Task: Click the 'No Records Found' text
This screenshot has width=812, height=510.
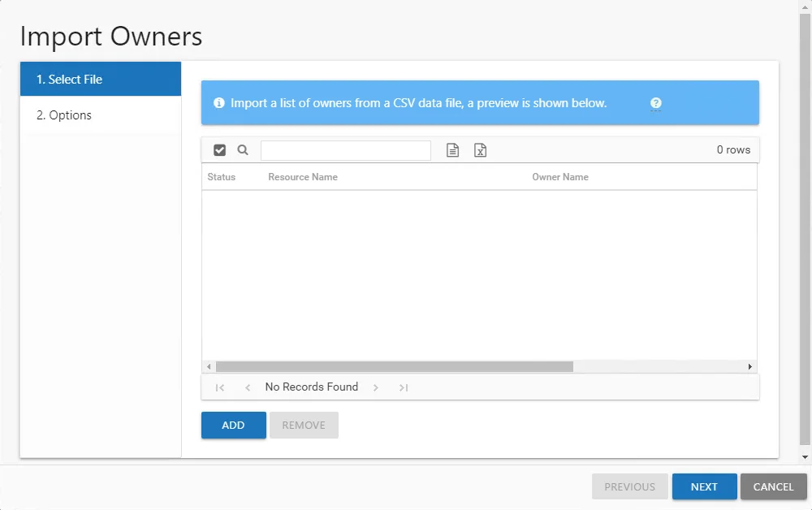Action: [312, 387]
